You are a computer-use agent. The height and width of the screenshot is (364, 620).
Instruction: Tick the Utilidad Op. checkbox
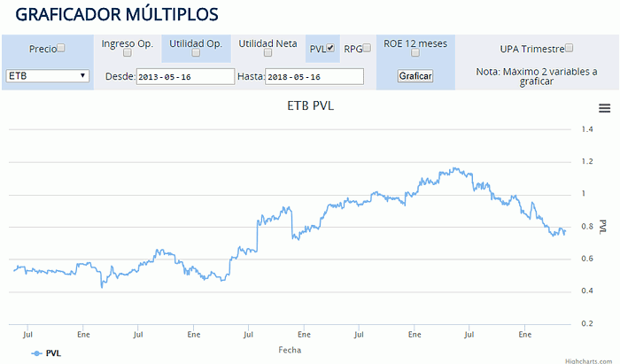[196, 52]
